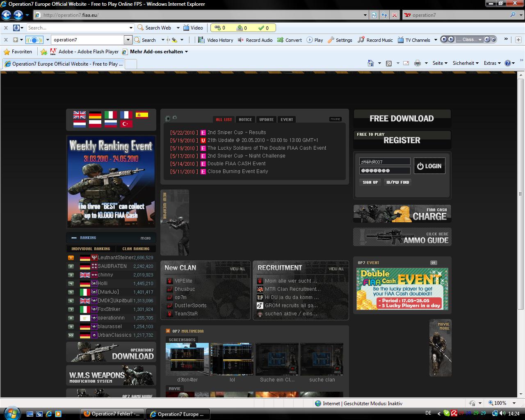Click the password input field
This screenshot has width=525, height=420.
pos(385,171)
